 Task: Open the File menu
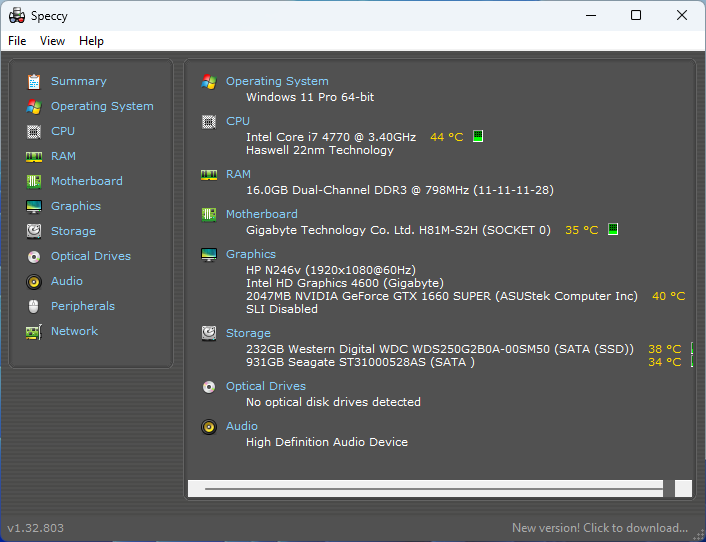point(17,41)
